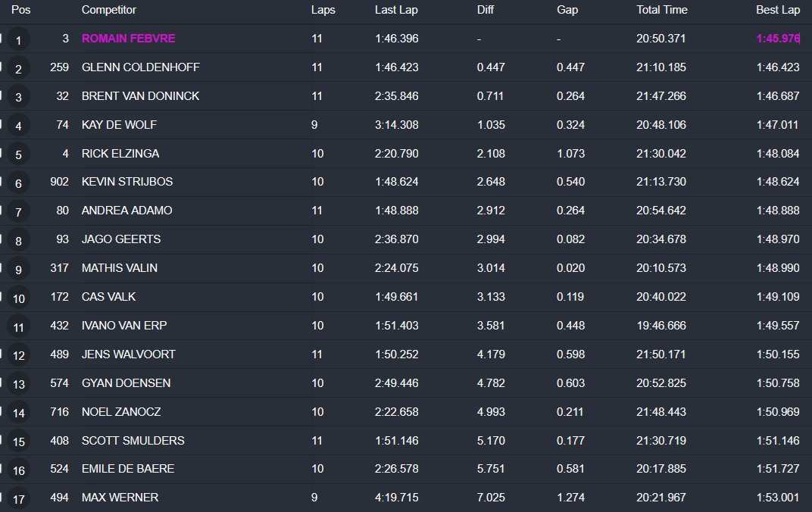Sort by the Total Time column header

click(661, 10)
